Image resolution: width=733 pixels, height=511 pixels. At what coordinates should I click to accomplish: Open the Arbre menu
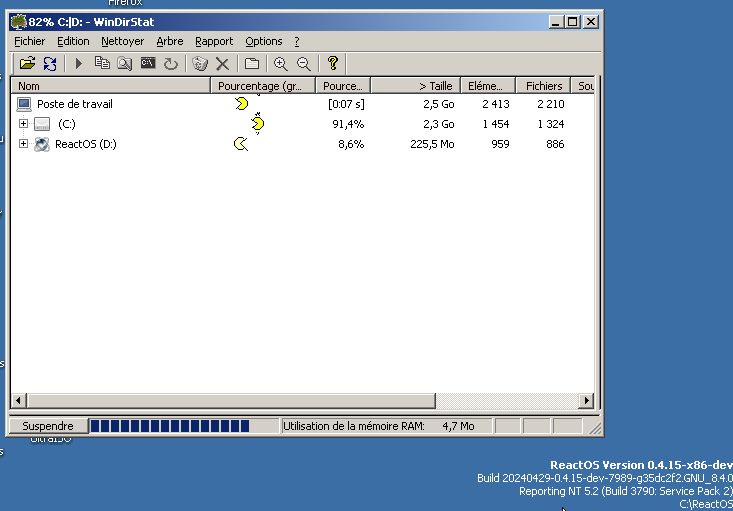[x=170, y=41]
